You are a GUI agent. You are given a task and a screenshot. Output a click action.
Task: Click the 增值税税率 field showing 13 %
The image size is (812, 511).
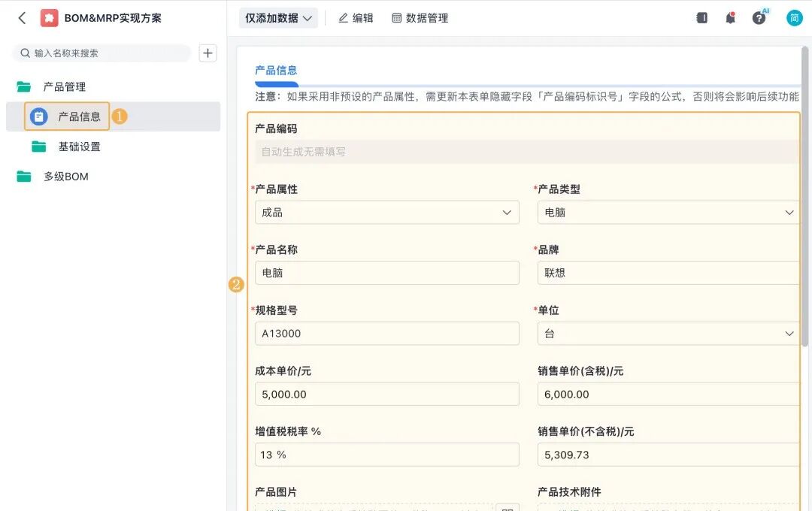click(x=387, y=455)
